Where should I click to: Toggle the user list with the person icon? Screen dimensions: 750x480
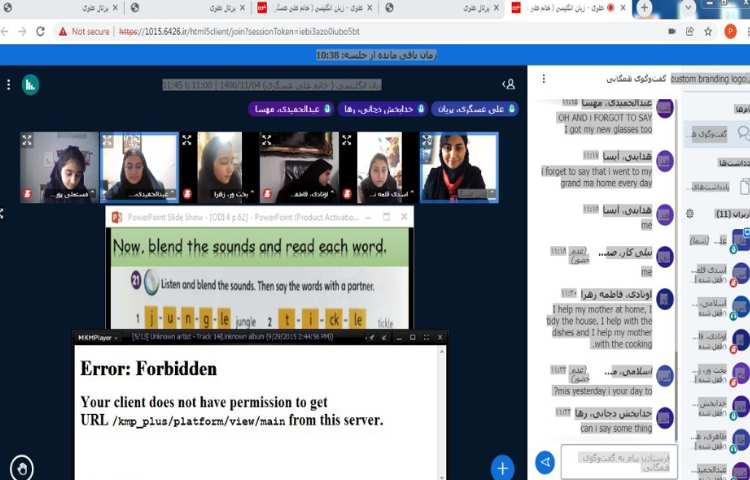pyautogui.click(x=509, y=85)
